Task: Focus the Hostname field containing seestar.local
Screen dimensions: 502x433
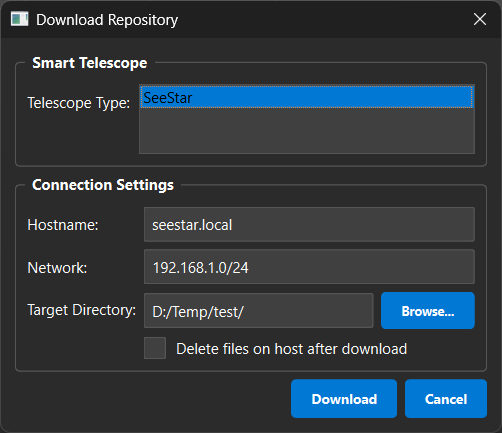Action: pos(309,225)
